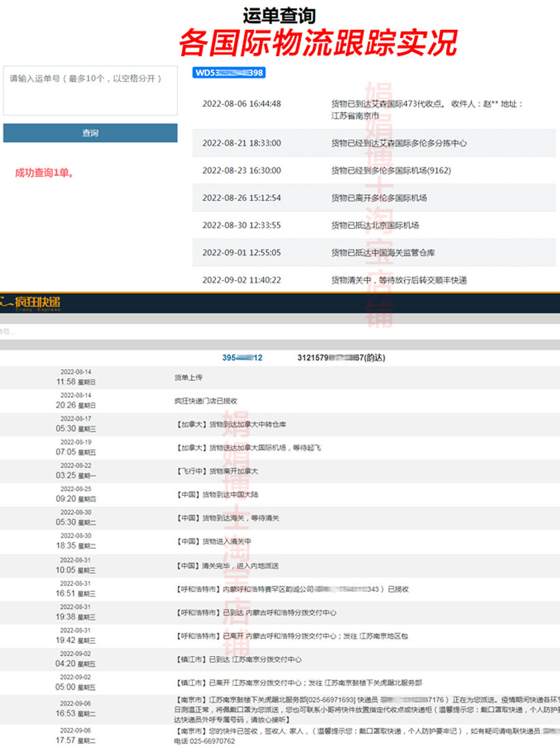
Task: Click the entry 您的快件已签收，签收人: 家人
Action: (366, 735)
